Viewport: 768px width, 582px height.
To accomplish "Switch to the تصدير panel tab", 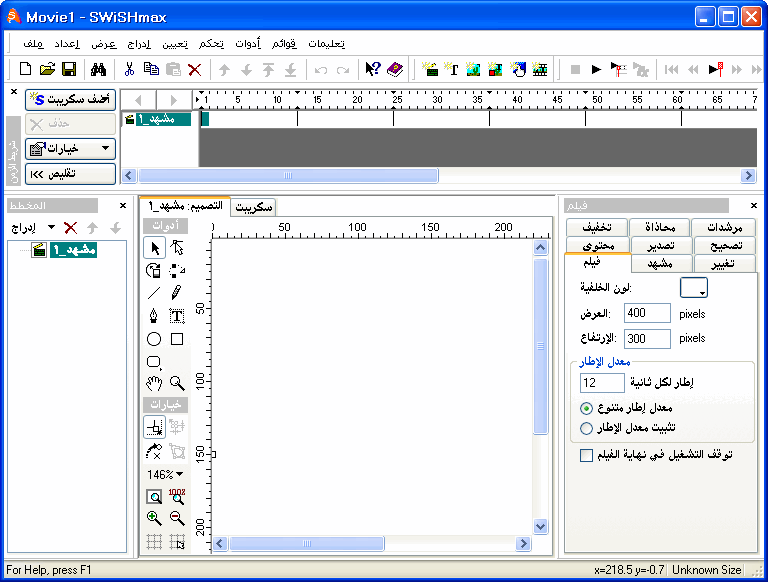I will 660,245.
